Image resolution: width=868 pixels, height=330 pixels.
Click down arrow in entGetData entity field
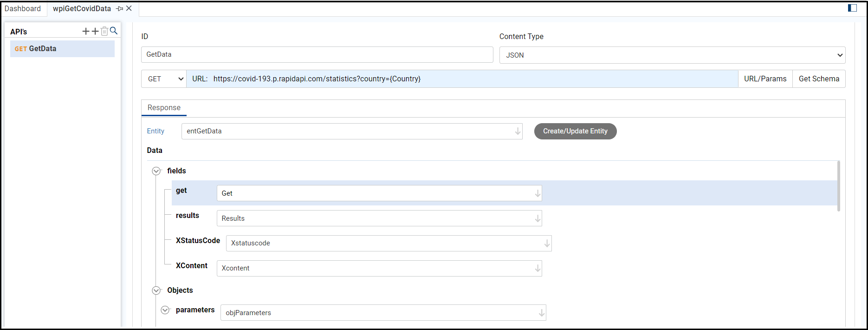tap(518, 132)
